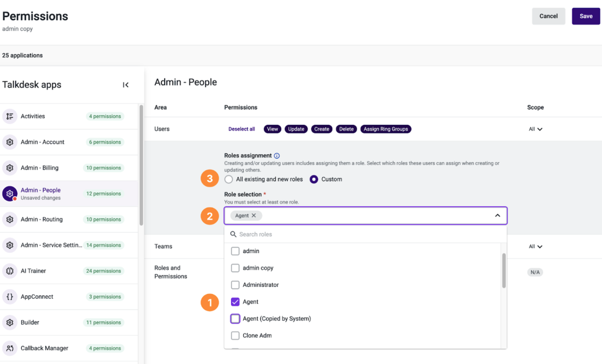Click the AI Trainer brain icon
This screenshot has height=364, width=602.
(x=10, y=271)
